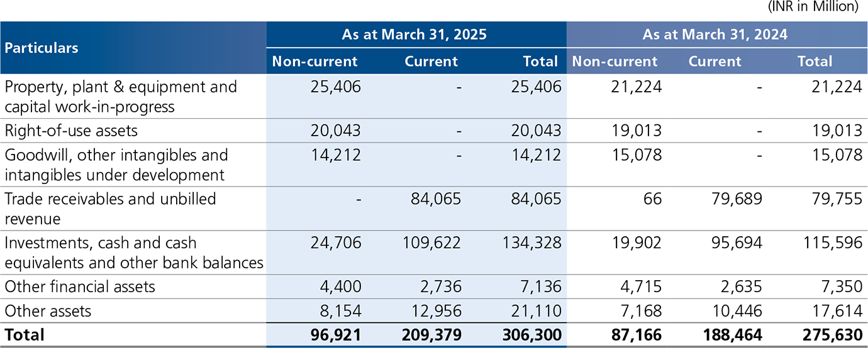Click the 2024 Current column header
Viewport: 868px width, 348px height.
pos(715,62)
